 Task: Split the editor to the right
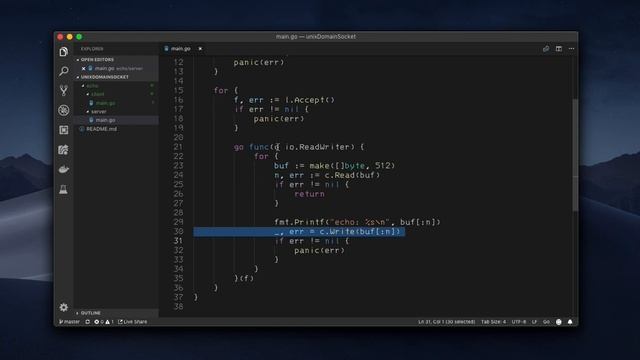point(559,49)
